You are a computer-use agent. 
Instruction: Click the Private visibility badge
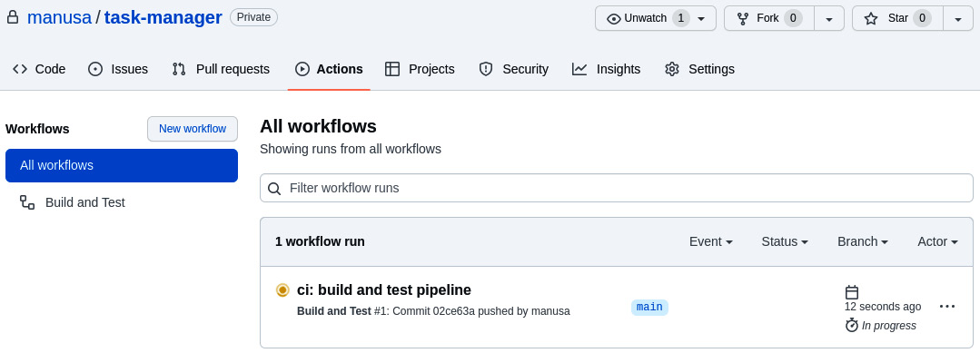[253, 17]
